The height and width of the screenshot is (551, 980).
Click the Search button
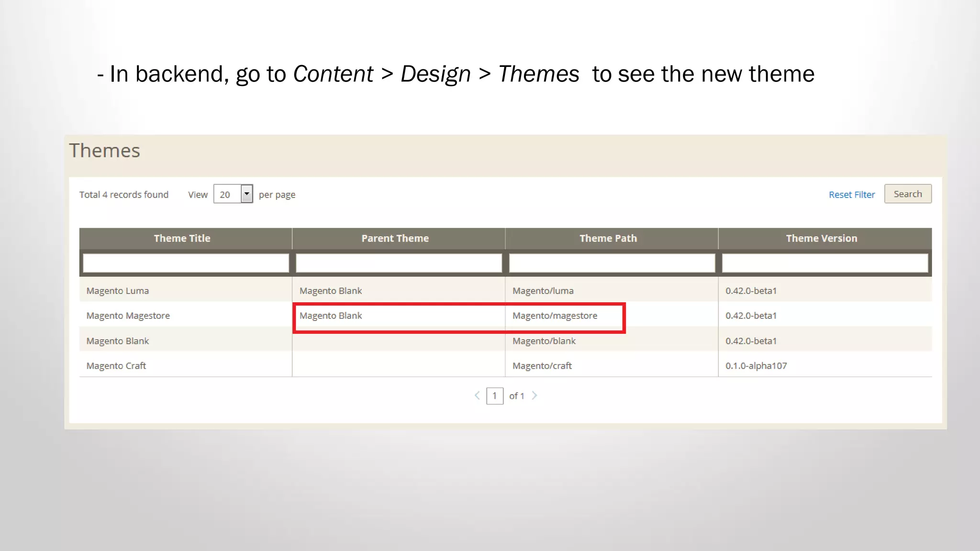908,194
